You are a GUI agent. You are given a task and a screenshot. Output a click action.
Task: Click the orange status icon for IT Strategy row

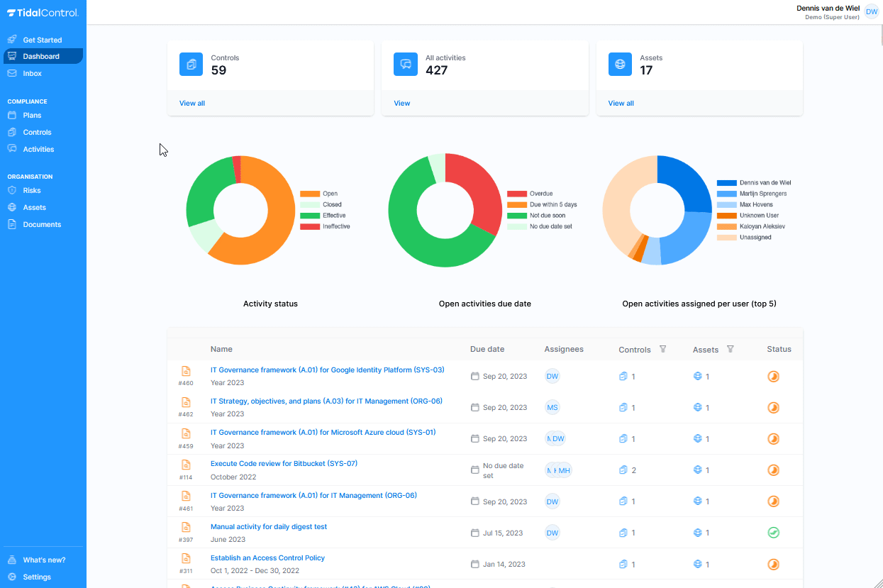(773, 407)
